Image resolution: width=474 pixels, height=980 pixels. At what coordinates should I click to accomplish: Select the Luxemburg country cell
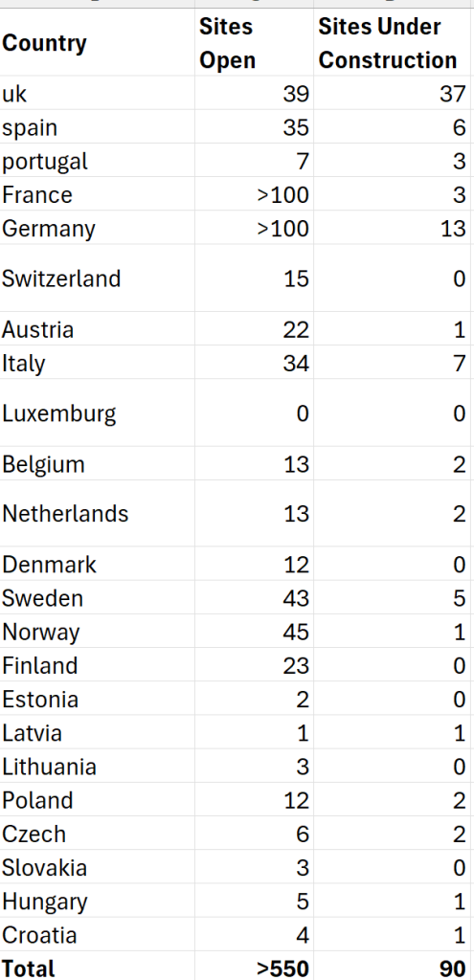(x=97, y=413)
